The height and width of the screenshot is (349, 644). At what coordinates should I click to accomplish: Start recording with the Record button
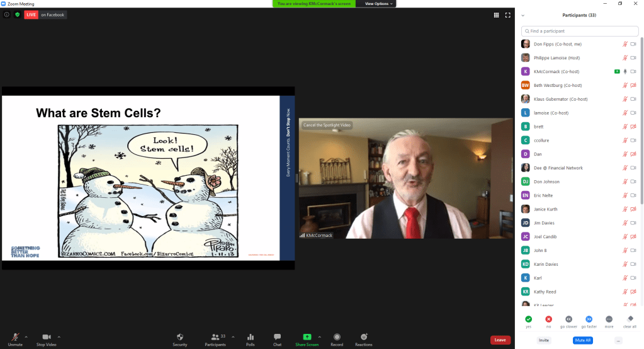pos(337,337)
